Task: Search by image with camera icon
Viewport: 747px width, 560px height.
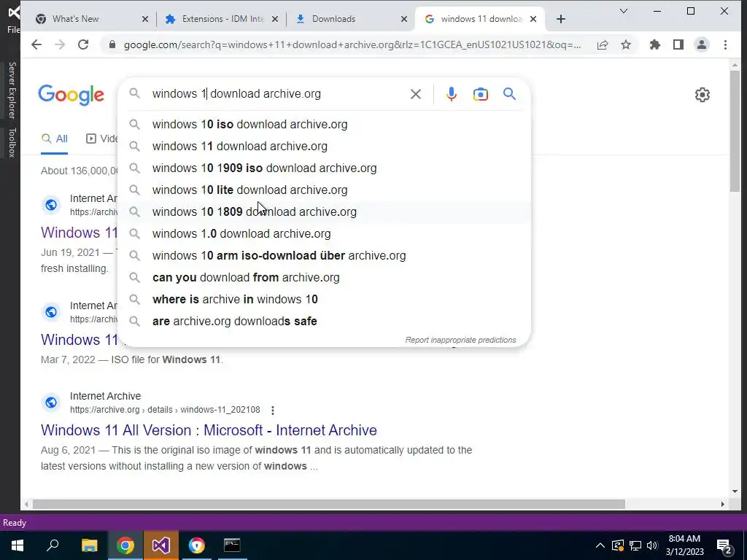Action: pyautogui.click(x=480, y=94)
